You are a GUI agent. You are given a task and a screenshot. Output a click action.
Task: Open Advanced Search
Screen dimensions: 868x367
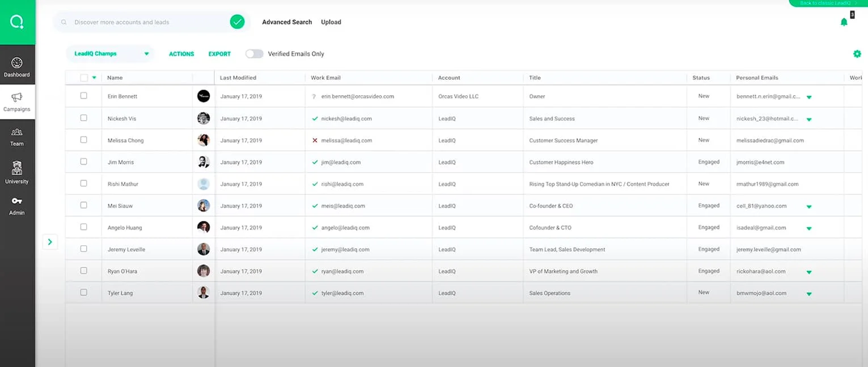point(287,22)
